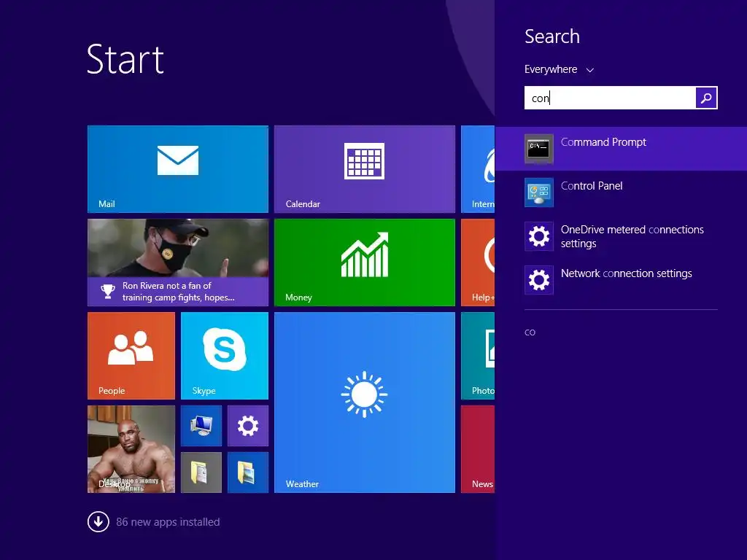The height and width of the screenshot is (560, 747).
Task: Open the Internet Explorer tile
Action: point(478,169)
